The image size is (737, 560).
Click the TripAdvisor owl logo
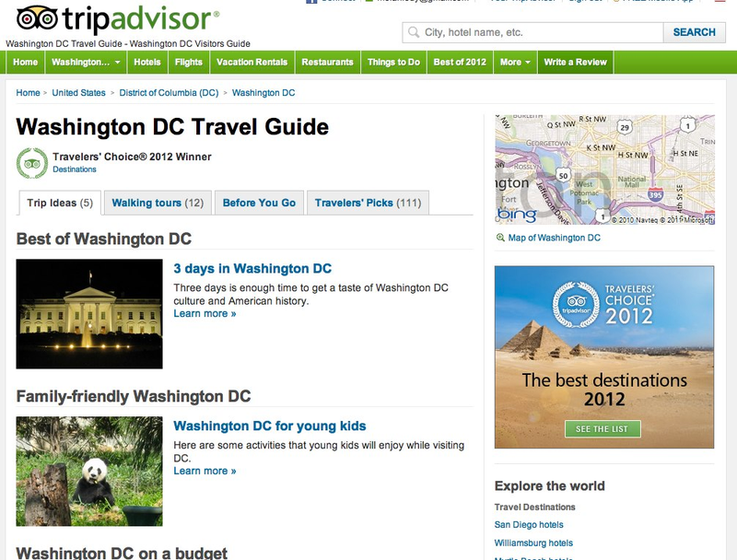tap(37, 18)
